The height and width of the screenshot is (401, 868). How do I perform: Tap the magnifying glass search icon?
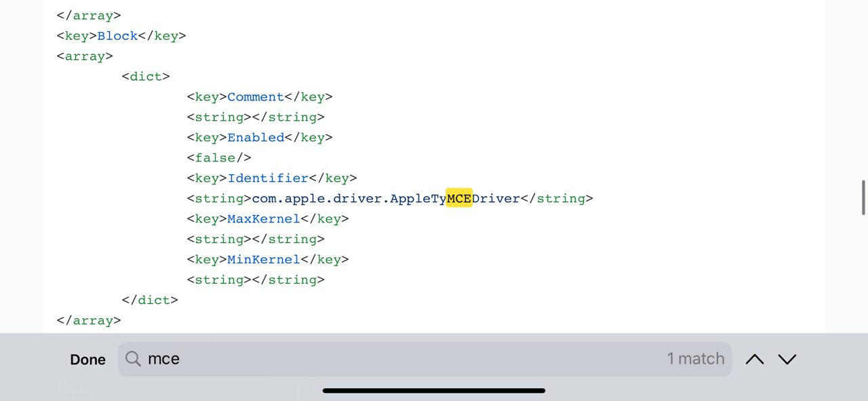click(133, 359)
